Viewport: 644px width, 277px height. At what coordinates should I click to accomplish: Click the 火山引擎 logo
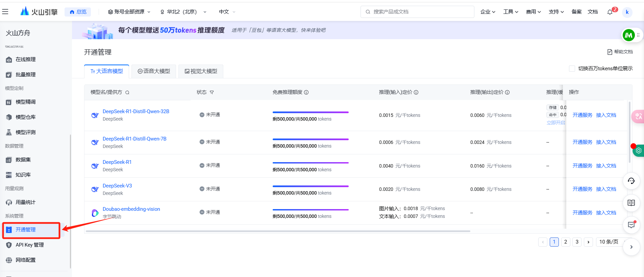[x=39, y=11]
